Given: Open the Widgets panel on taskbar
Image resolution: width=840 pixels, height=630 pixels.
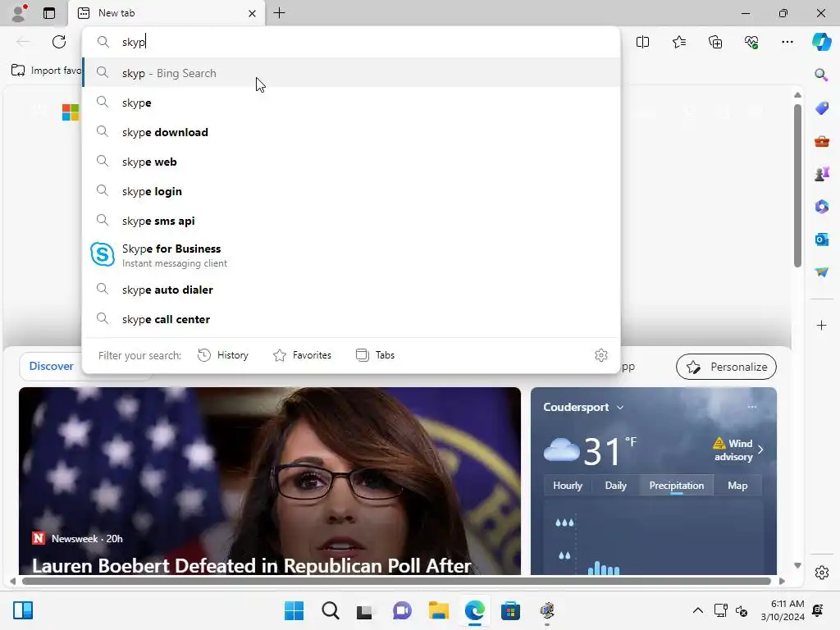Looking at the screenshot, I should [x=23, y=610].
